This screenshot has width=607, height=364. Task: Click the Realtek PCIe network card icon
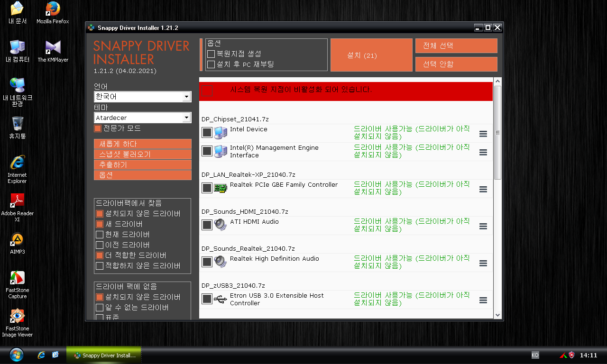click(x=221, y=188)
